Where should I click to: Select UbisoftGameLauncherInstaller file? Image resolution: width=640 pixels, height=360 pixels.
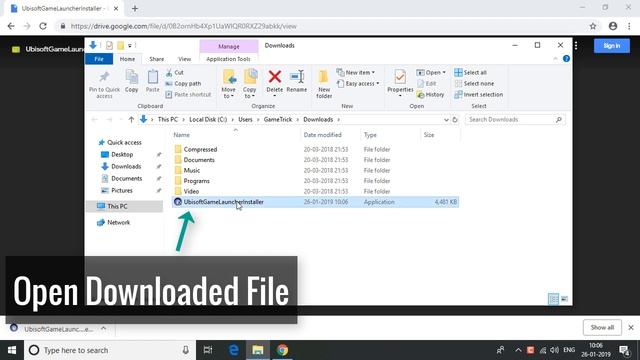tap(316, 202)
